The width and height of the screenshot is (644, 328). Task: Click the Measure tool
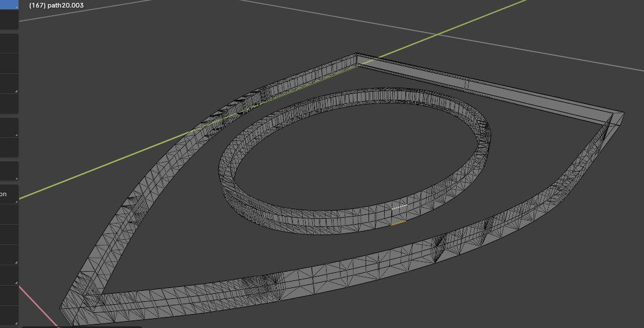pos(9,147)
